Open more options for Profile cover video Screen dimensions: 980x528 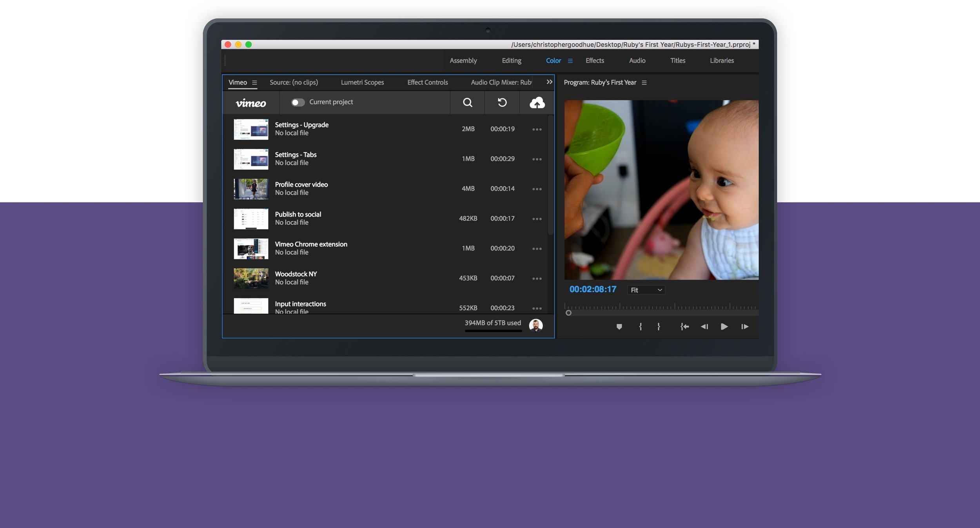pos(537,189)
